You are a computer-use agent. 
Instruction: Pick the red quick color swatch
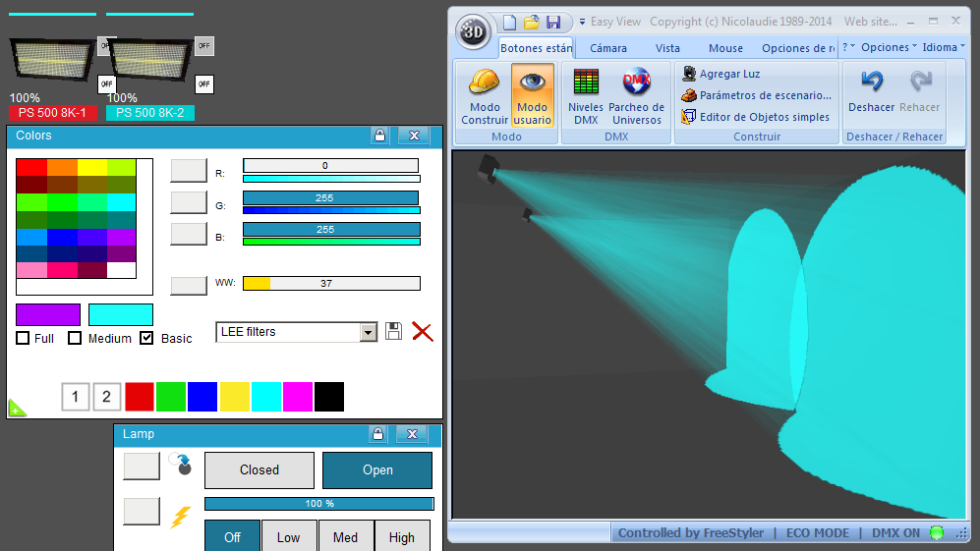140,397
